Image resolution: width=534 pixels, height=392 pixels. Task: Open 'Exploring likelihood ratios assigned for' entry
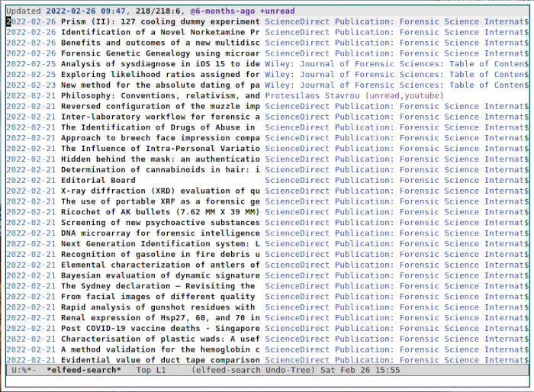160,75
